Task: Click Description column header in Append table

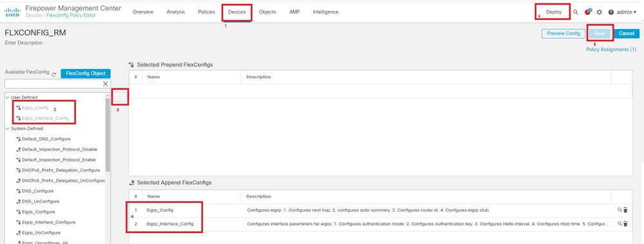Action: coord(259,196)
